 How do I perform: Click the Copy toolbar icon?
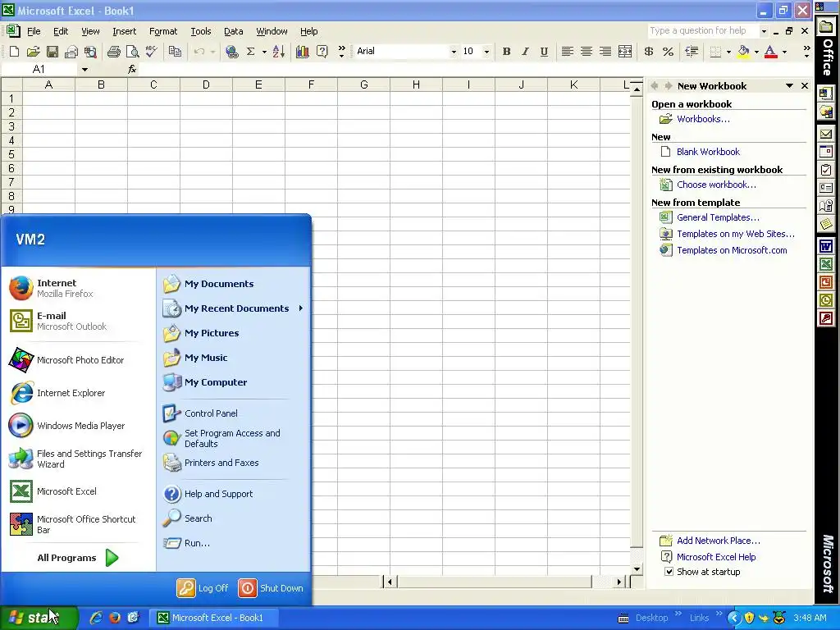pyautogui.click(x=175, y=52)
